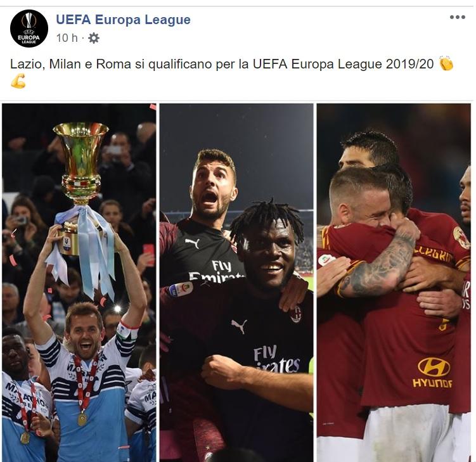
Task: Click the golden Coppa Italia trophy cup
Action: [x=80, y=163]
